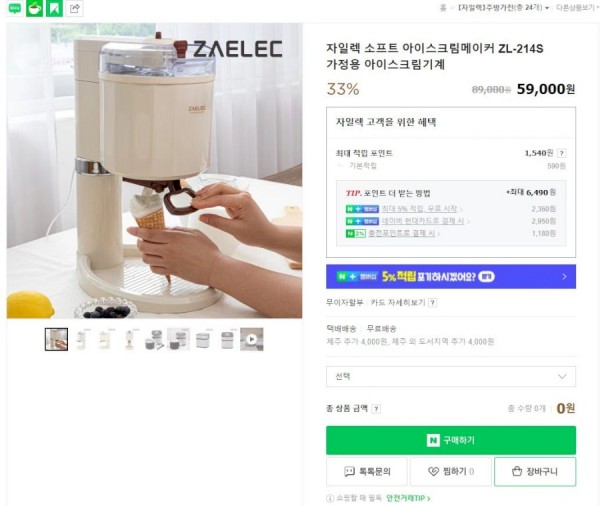The height and width of the screenshot is (506, 600).
Task: Play the product video thumbnail
Action: tap(251, 339)
